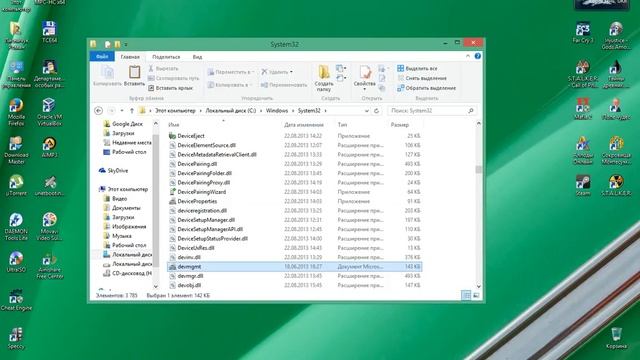Open the Файл (File) ribbon tab
Screen dimensions: 640x360
pos(102,56)
